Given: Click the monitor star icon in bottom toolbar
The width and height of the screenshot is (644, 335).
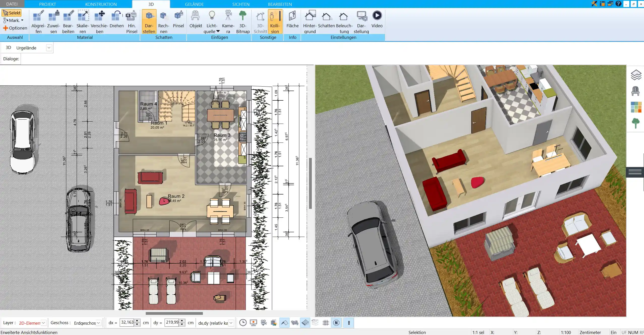Looking at the screenshot, I should tap(253, 323).
